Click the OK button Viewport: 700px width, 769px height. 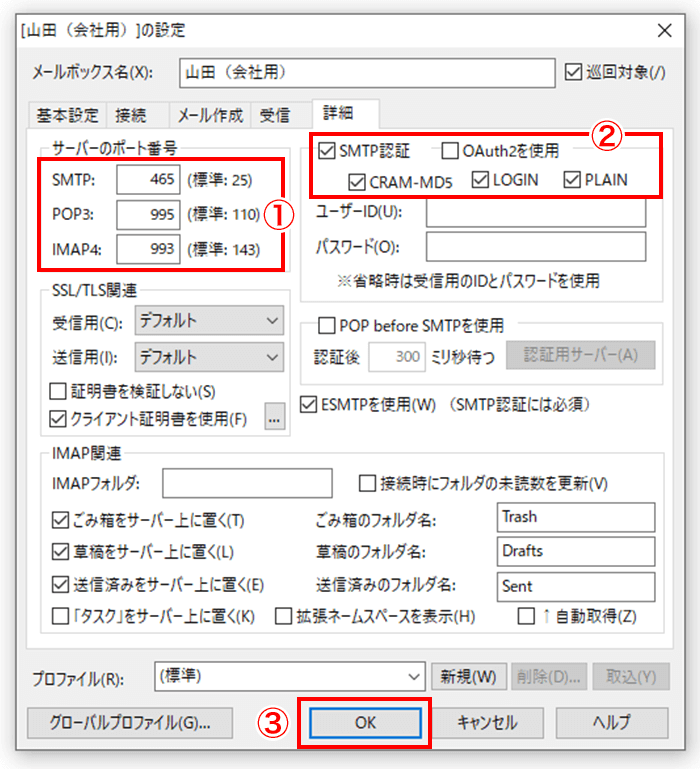[365, 722]
